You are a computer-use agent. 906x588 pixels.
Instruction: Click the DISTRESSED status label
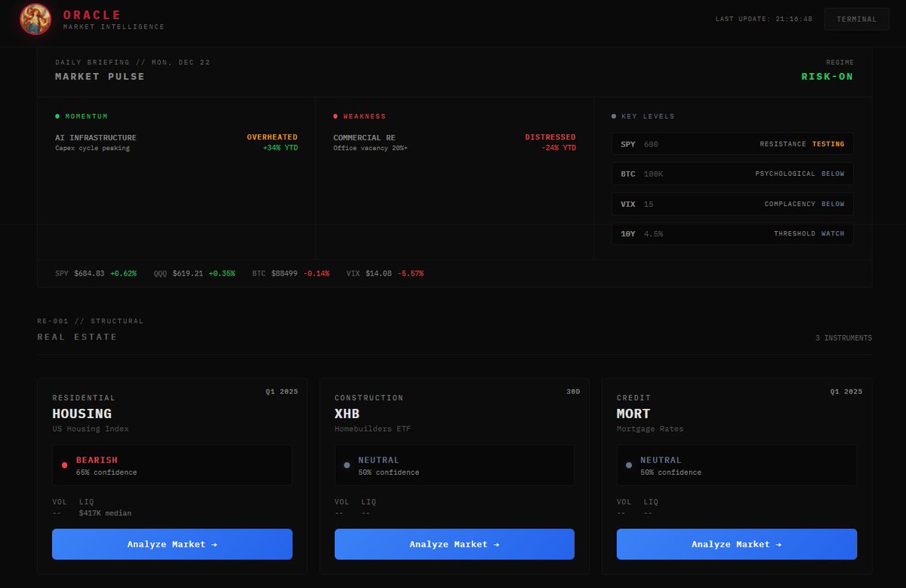pos(550,137)
